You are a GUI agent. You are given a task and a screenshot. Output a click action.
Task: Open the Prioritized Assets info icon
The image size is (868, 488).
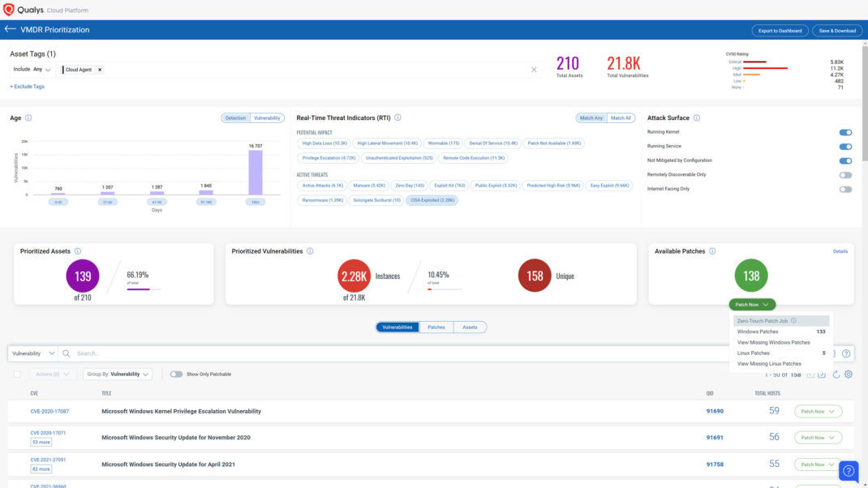point(78,251)
